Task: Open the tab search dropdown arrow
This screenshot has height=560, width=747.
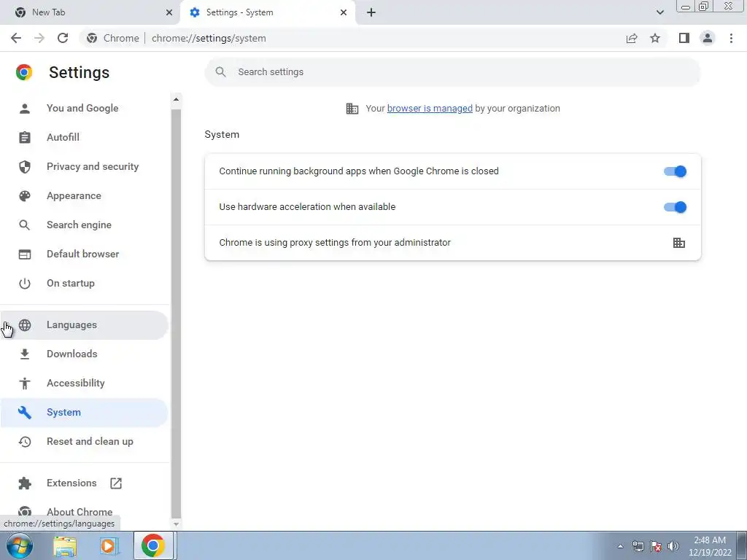Action: pos(659,12)
